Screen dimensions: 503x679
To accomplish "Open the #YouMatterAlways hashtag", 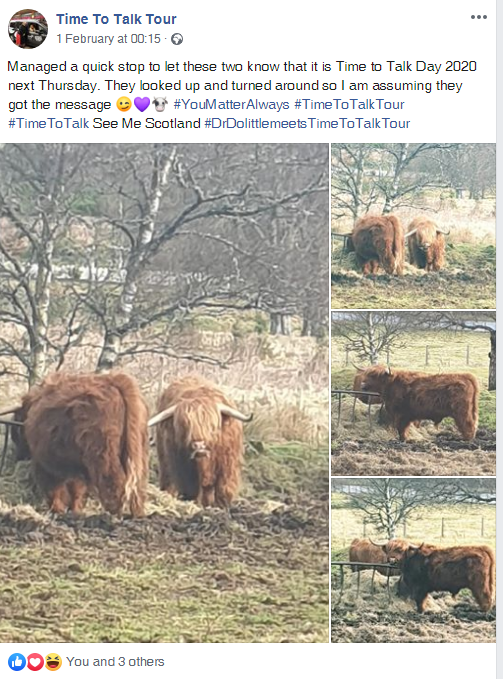I will click(231, 104).
